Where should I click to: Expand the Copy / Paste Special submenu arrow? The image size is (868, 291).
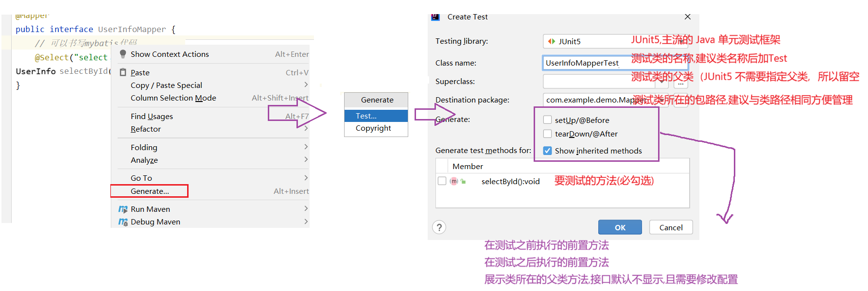pyautogui.click(x=306, y=85)
